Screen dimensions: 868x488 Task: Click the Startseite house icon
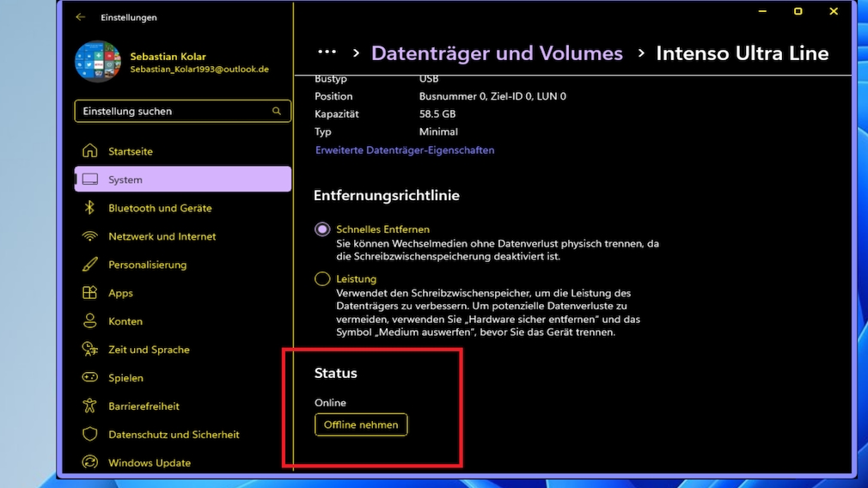[89, 150]
